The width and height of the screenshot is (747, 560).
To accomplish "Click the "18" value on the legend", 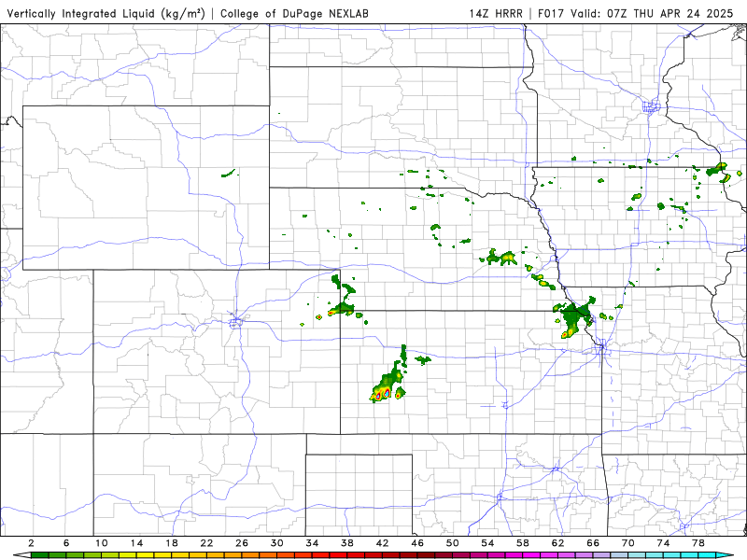I will [x=172, y=543].
